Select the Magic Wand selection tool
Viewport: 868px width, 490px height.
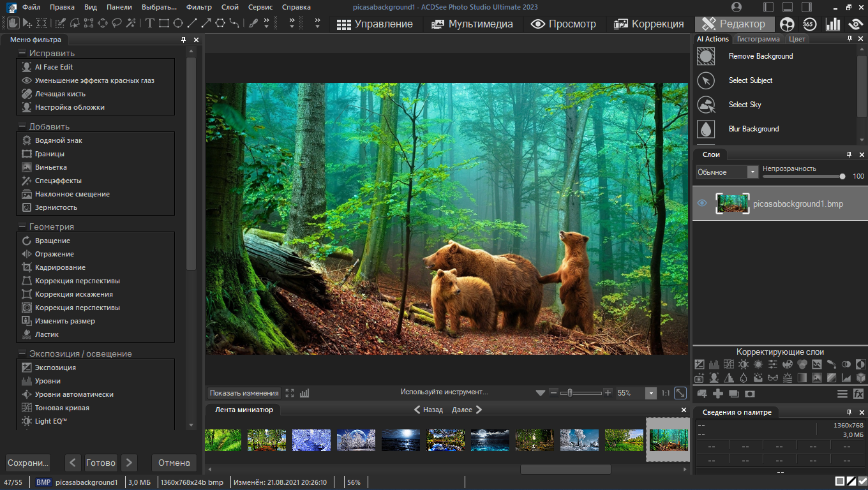click(131, 23)
